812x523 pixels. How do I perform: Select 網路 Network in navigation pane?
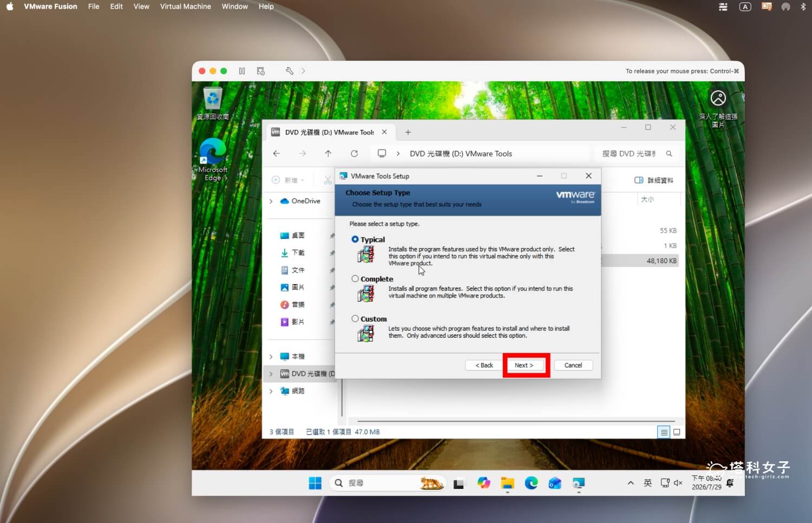pos(292,391)
